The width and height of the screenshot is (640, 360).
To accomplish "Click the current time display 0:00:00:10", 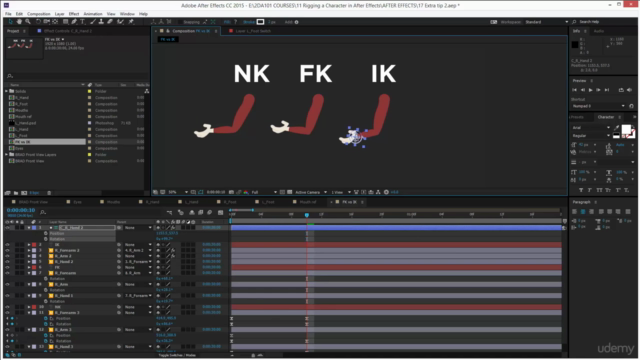I will 21,210.
